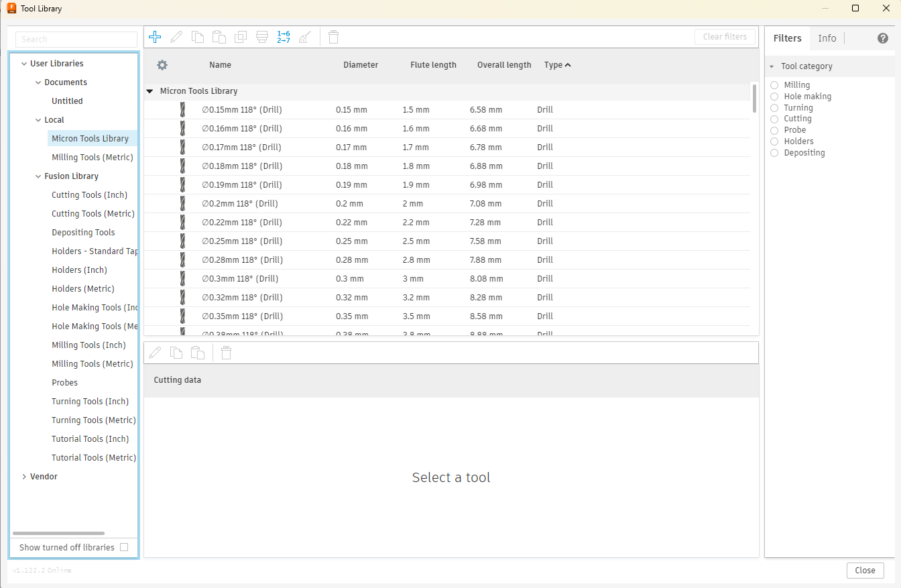Collapse the Fusion Library tree node
901x588 pixels.
38,176
